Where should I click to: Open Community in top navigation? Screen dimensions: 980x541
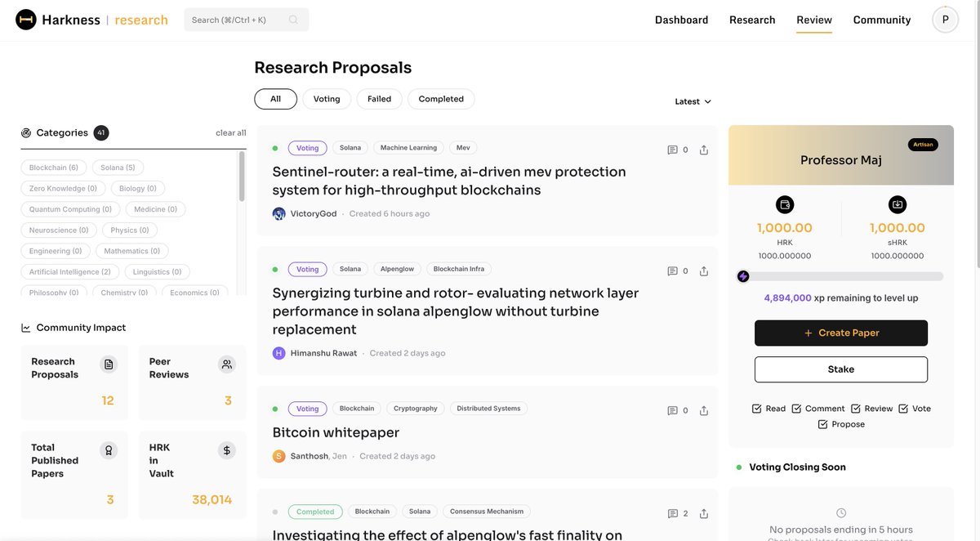coord(882,20)
